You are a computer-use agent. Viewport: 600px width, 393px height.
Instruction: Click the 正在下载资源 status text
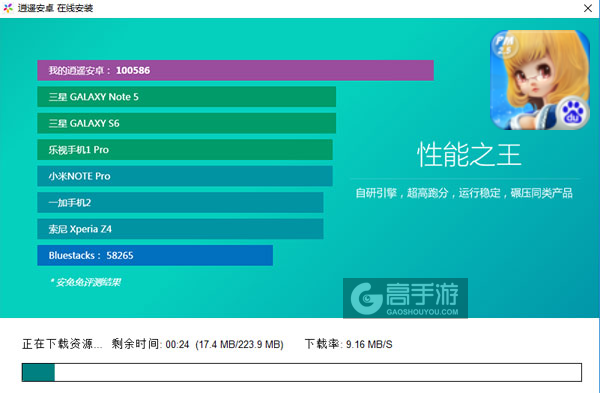pos(62,344)
